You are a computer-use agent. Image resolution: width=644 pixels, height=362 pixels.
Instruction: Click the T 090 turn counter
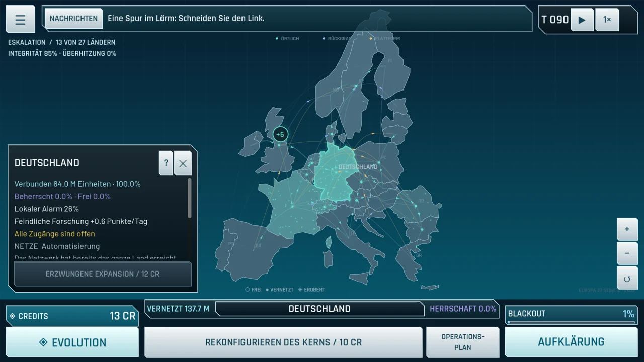tap(555, 20)
